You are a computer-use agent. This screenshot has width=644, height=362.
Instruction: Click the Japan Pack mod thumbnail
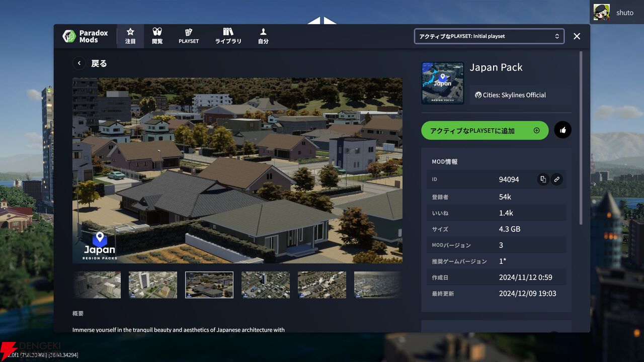tap(443, 83)
